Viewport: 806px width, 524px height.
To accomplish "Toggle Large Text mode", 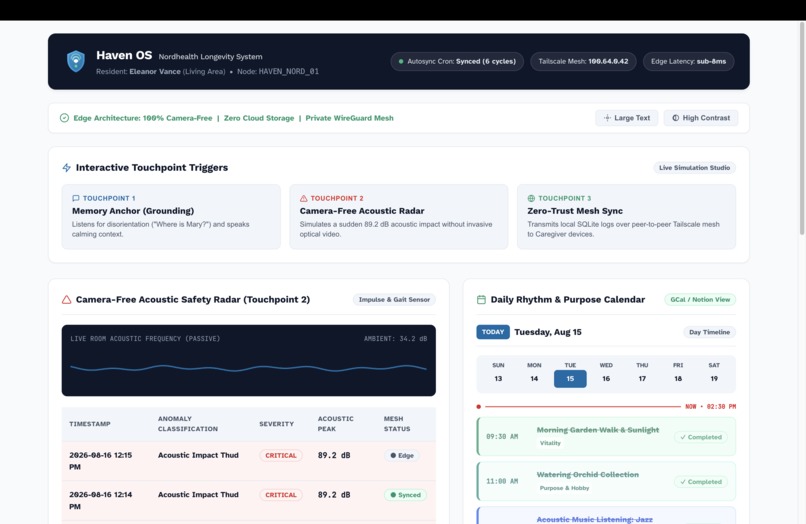I will 627,118.
